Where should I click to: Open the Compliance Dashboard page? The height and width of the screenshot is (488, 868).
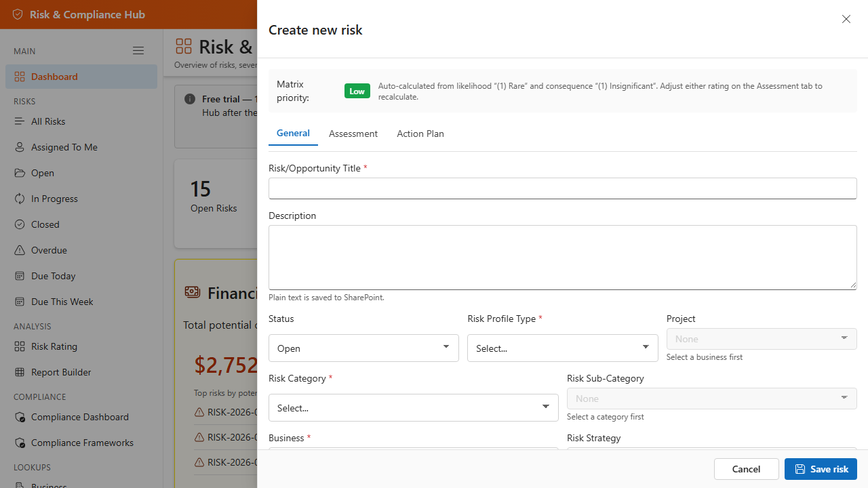click(81, 417)
